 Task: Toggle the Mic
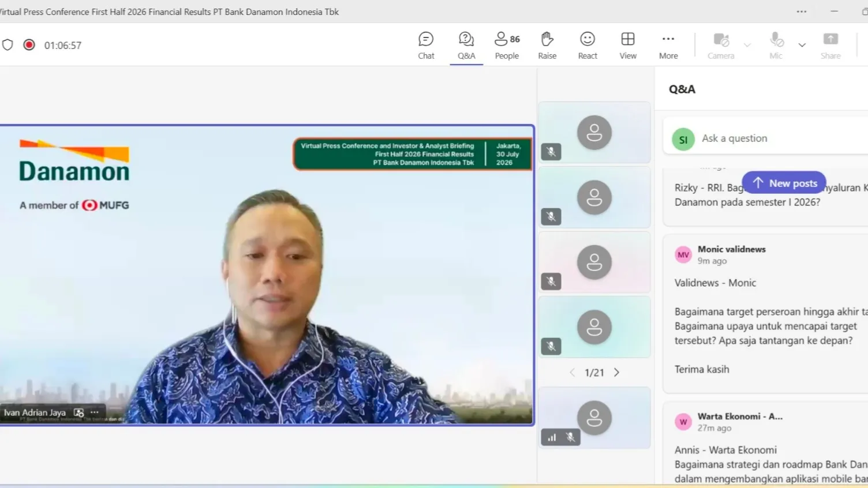[x=776, y=46]
